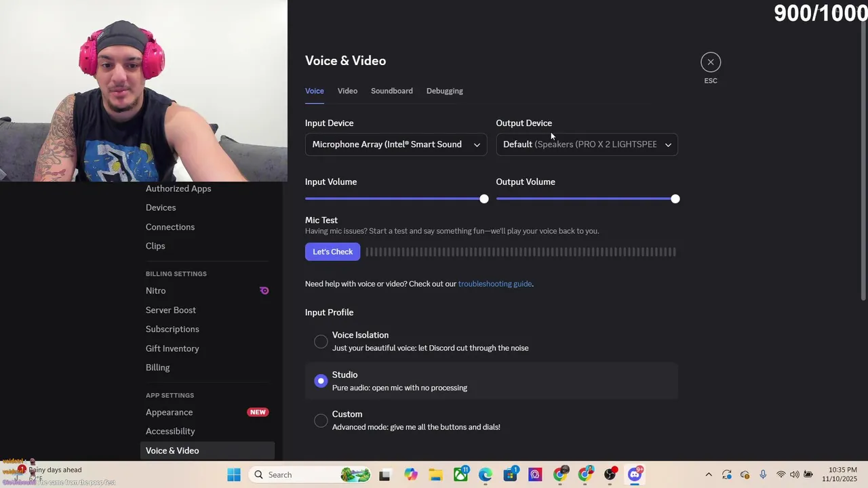Screen dimensions: 868x488
Task: Open the second Chrome profile icon in the taskbar
Action: (x=585, y=474)
